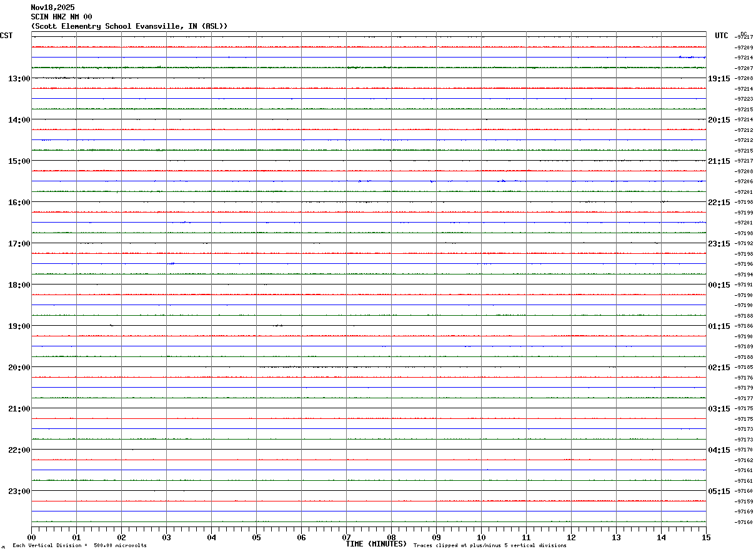Viewport: 756px width, 554px height.
Task: Select the 16:00 CST hour label
Action: [x=19, y=203]
